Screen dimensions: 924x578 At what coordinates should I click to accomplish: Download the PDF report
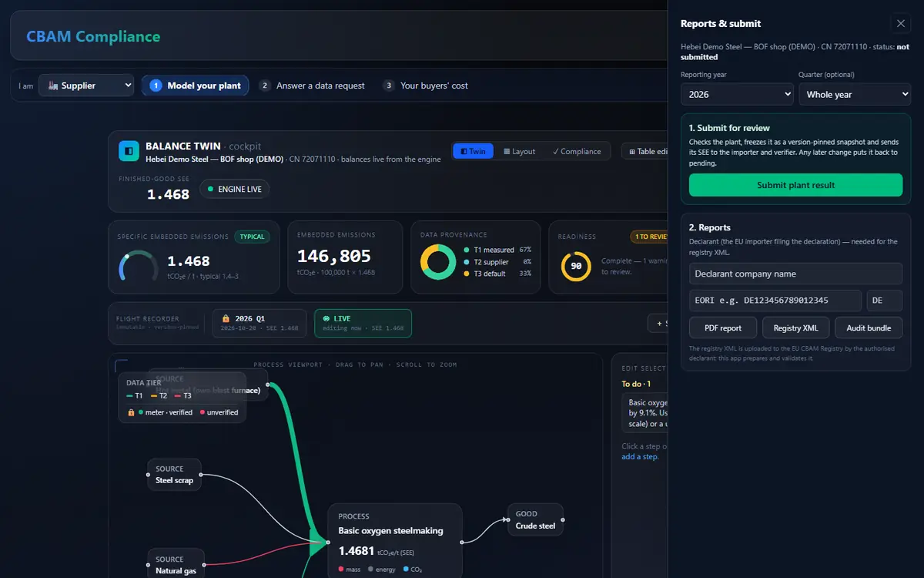pos(723,328)
